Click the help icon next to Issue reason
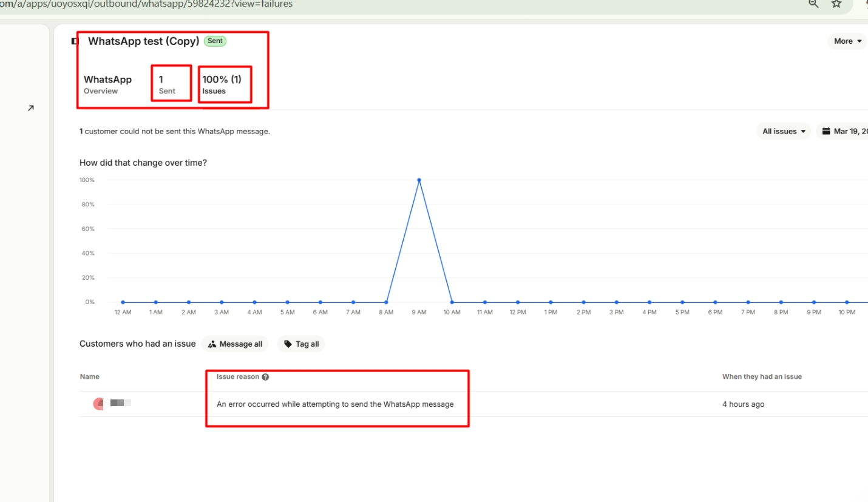 265,377
